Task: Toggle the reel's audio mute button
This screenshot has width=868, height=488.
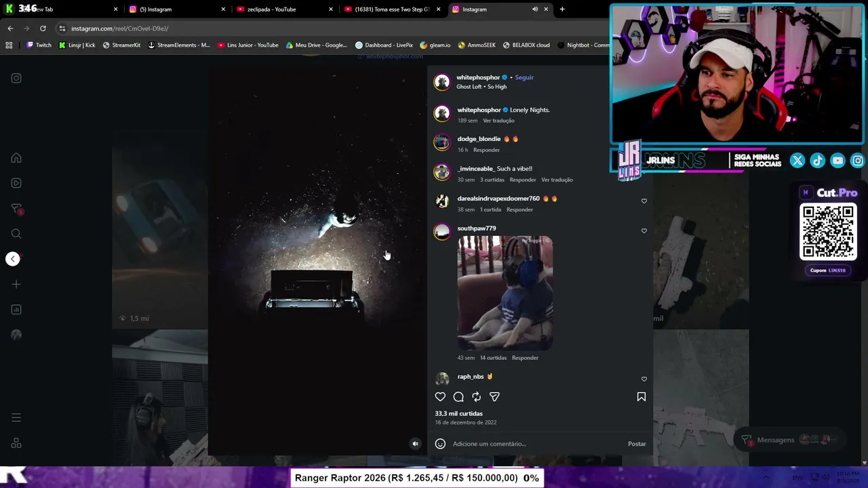Action: pos(416,444)
